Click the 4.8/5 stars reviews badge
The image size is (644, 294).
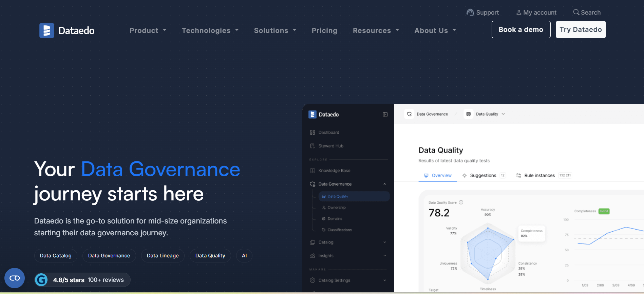pyautogui.click(x=82, y=280)
